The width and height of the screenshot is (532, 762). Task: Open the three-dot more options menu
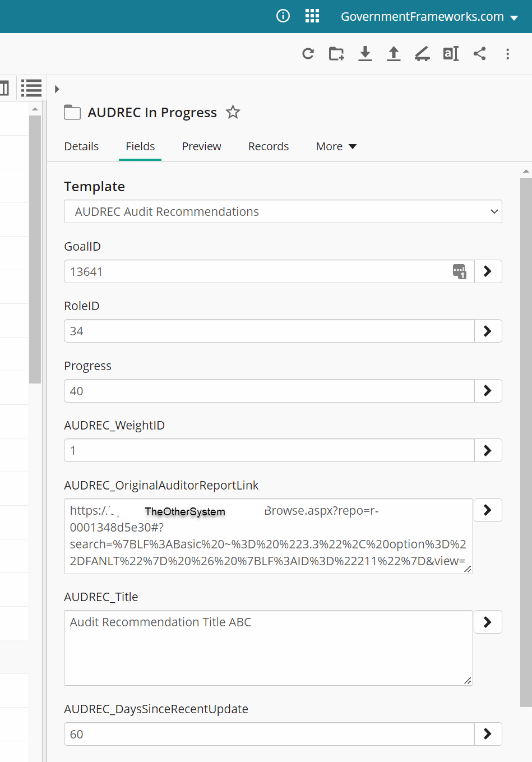pyautogui.click(x=508, y=54)
